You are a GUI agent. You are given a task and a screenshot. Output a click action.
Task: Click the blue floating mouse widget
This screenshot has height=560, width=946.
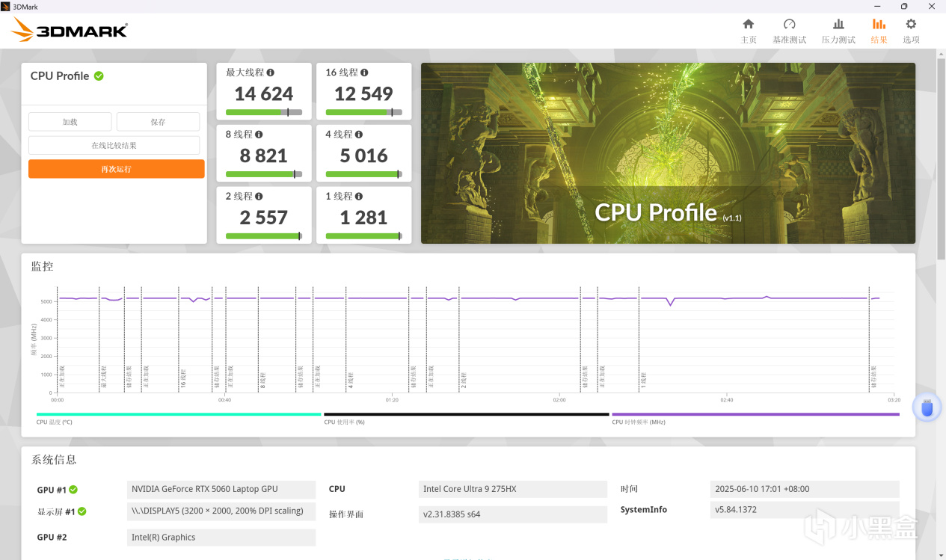[x=927, y=407]
